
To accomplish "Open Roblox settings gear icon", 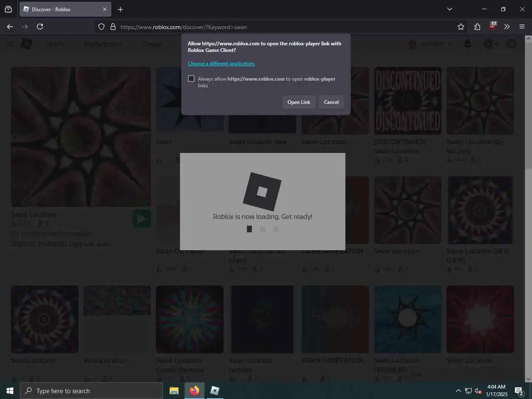I will pyautogui.click(x=511, y=44).
